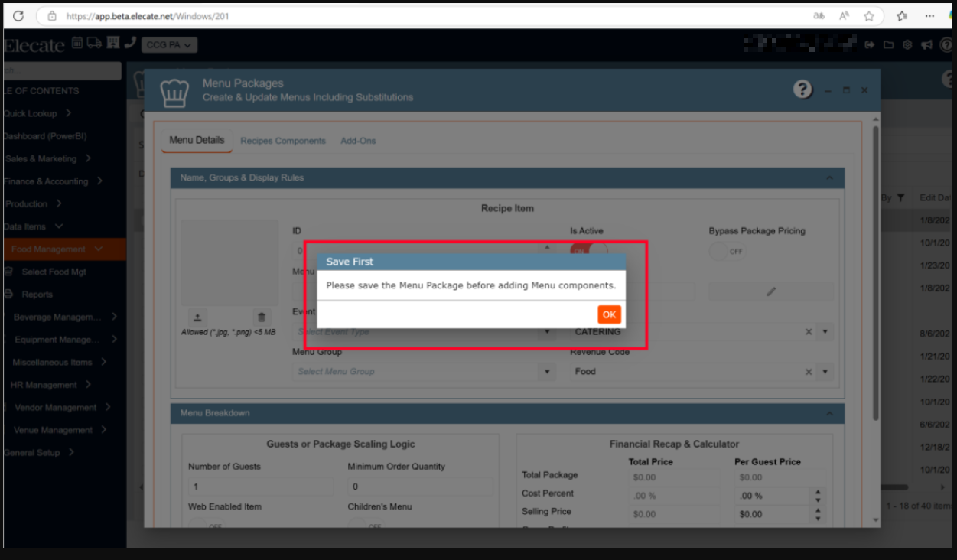
Task: Click the megaphone announcements icon
Action: (x=926, y=45)
